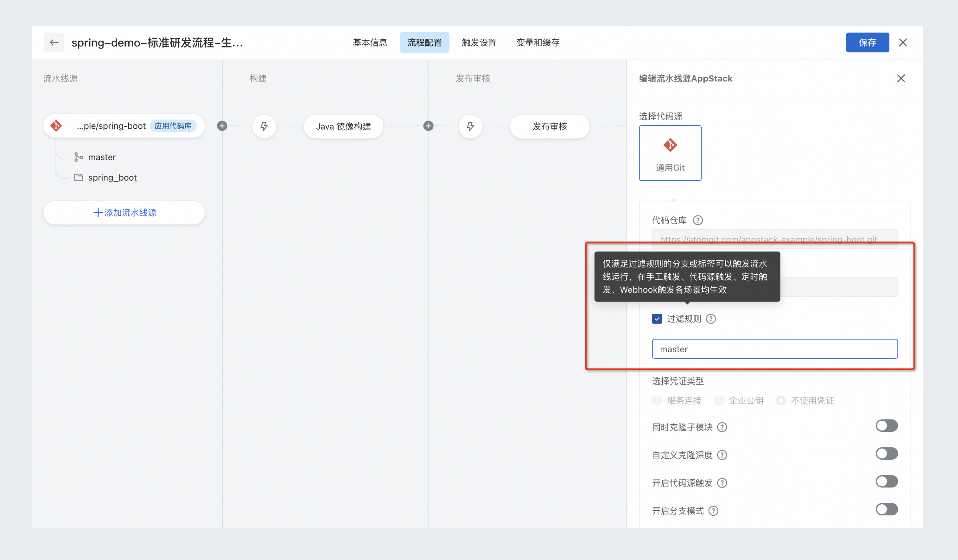This screenshot has width=958, height=560.
Task: Open the 基本信息 tab
Action: coord(370,42)
